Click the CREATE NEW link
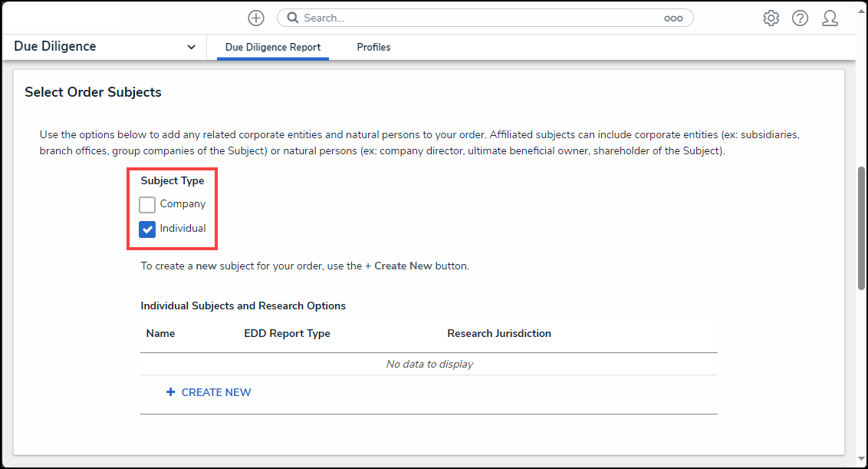Image resolution: width=868 pixels, height=469 pixels. pos(216,392)
